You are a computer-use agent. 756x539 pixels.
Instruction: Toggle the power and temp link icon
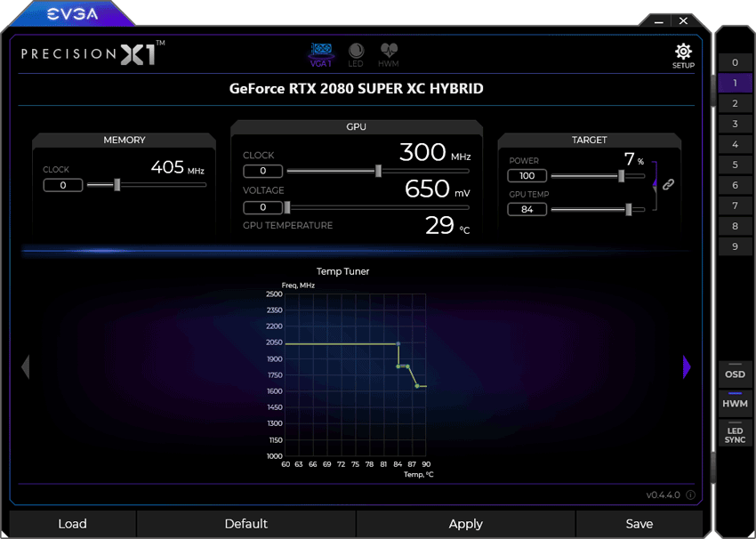[668, 184]
